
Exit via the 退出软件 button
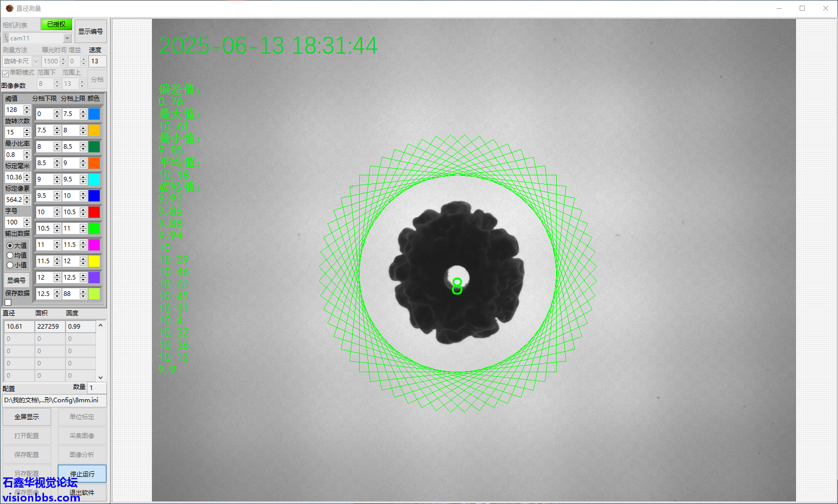82,493
